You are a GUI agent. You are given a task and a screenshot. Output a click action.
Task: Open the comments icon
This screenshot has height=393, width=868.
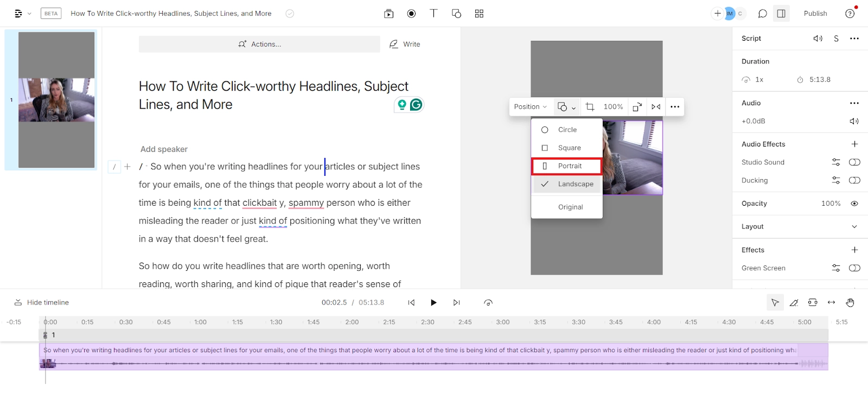(x=762, y=14)
